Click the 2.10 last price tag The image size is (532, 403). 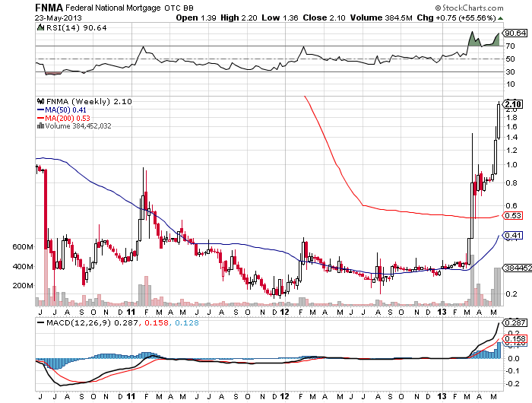point(513,104)
